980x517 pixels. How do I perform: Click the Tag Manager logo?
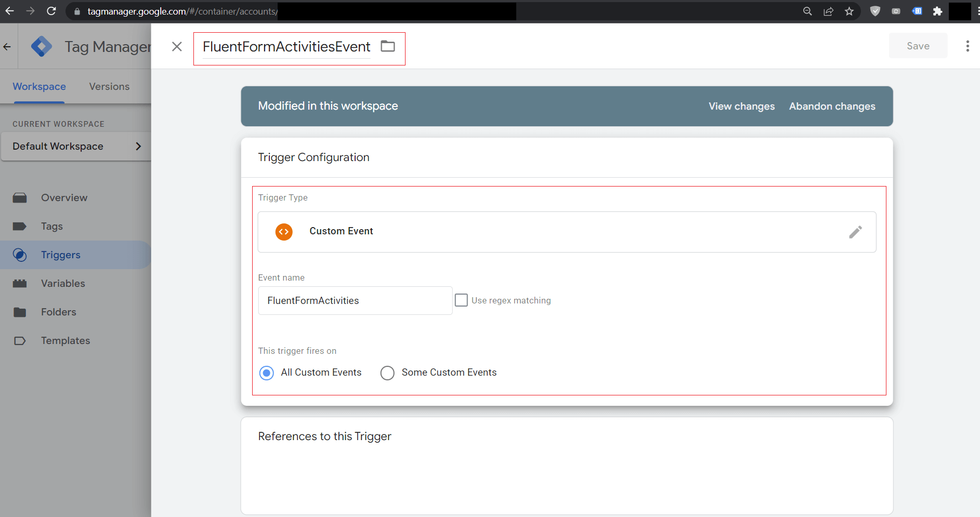click(x=42, y=47)
